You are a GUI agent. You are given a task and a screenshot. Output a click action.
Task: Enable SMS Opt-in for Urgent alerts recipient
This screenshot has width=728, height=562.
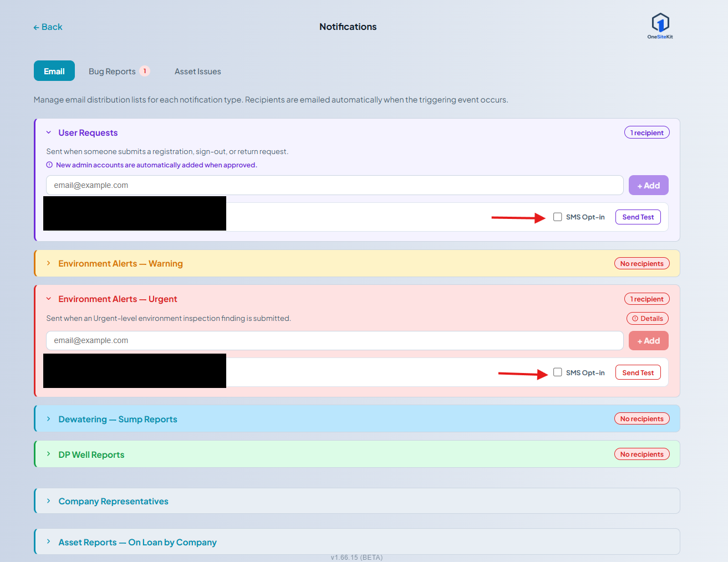click(558, 372)
